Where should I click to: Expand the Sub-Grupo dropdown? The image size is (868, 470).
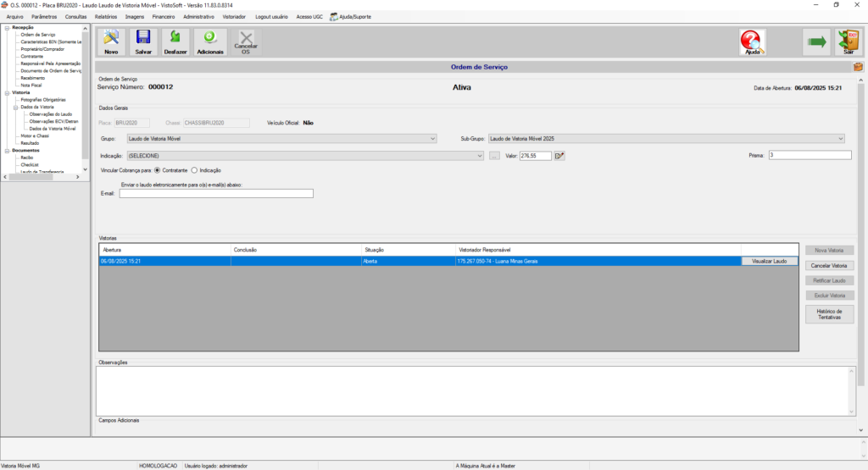[666, 138]
